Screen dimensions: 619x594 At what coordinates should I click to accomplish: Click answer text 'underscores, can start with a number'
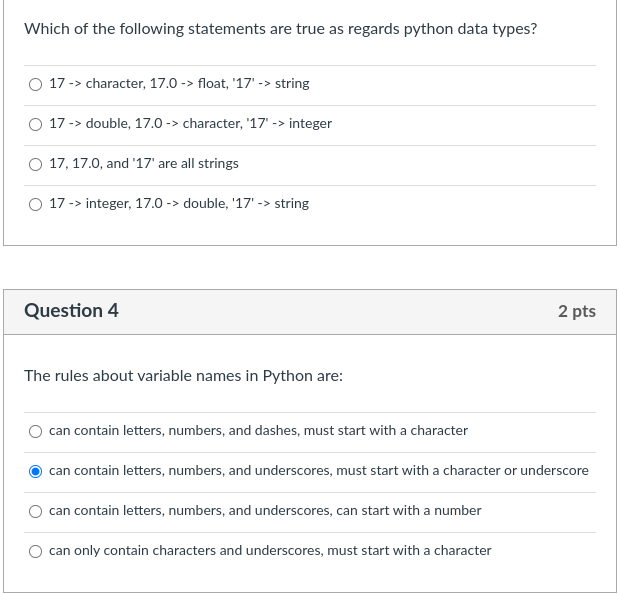pos(265,510)
